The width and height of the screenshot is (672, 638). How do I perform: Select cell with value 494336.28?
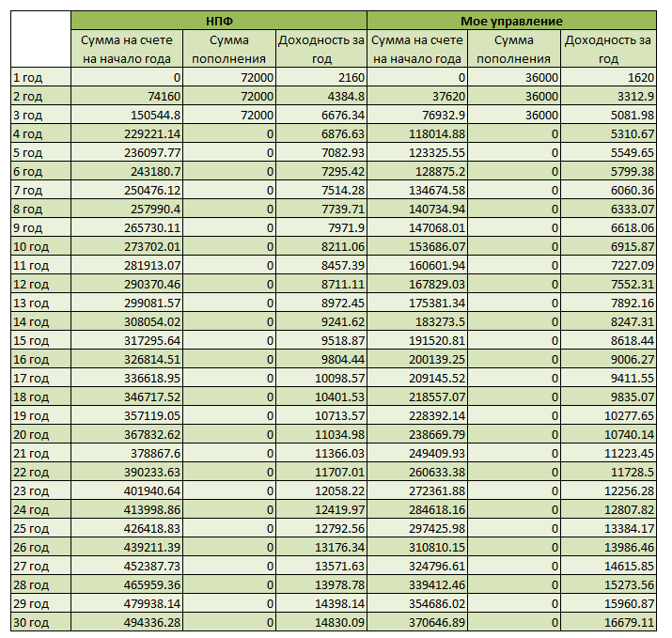pyautogui.click(x=127, y=622)
